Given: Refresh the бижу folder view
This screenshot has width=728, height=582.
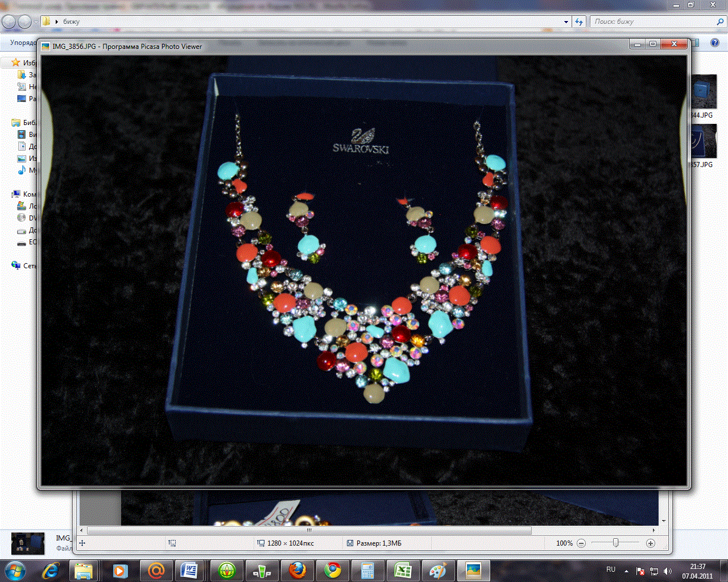Looking at the screenshot, I should click(579, 22).
